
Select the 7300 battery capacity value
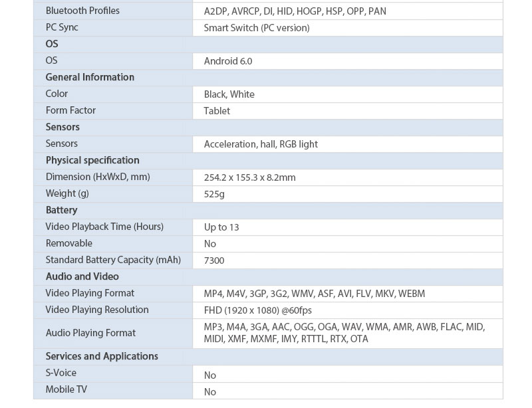pyautogui.click(x=214, y=260)
